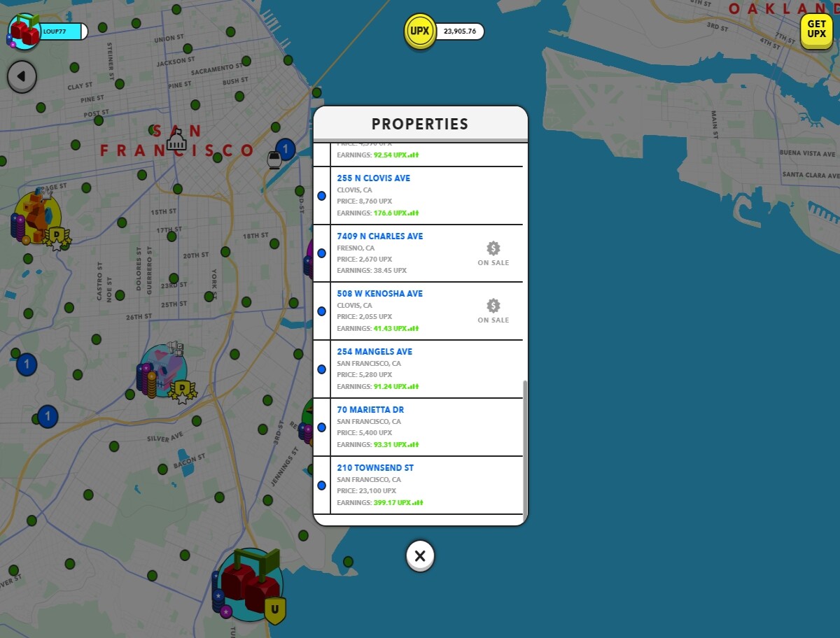Click earnings 91.24 UPX for Mangels Ave
Screen dimensions: 840x638
(396, 386)
